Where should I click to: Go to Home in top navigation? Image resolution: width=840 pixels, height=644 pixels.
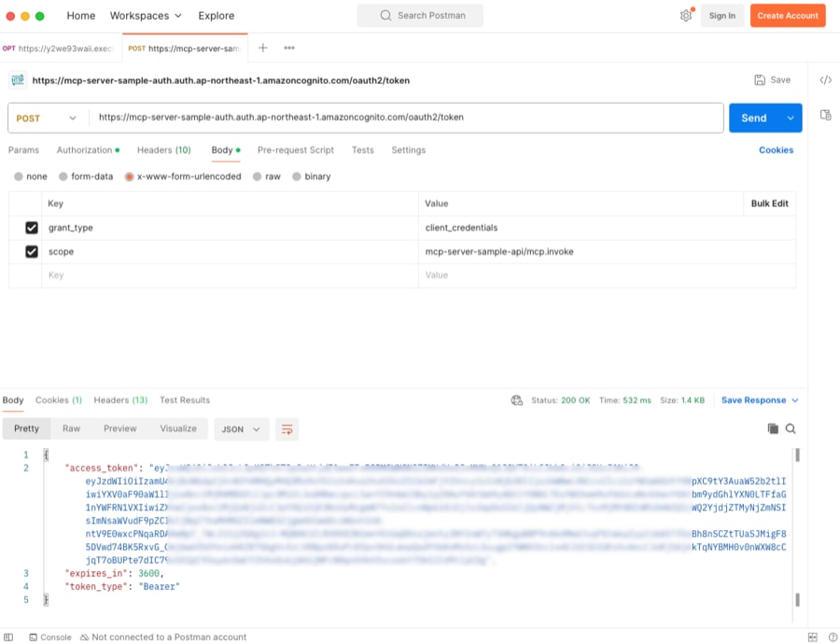click(81, 16)
